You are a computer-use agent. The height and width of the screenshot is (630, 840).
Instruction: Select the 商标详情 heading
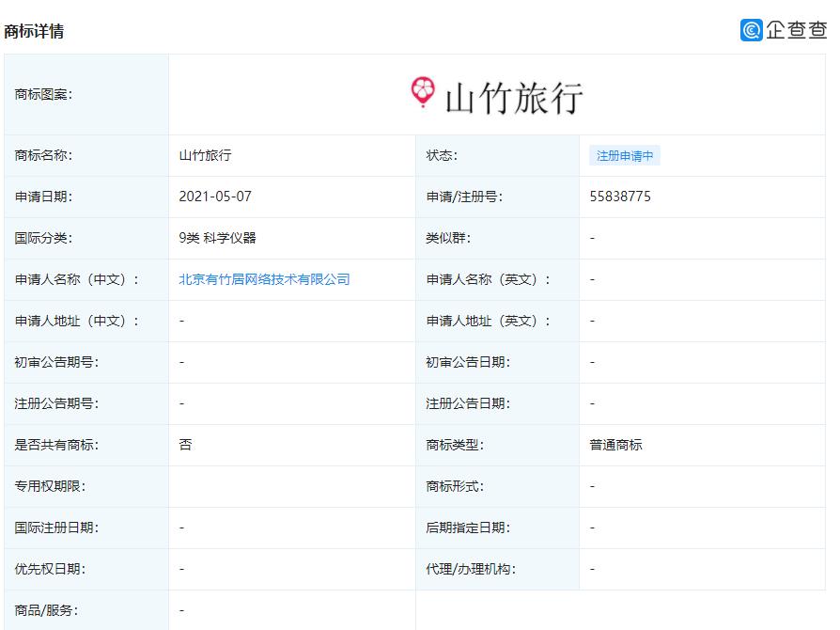(34, 31)
